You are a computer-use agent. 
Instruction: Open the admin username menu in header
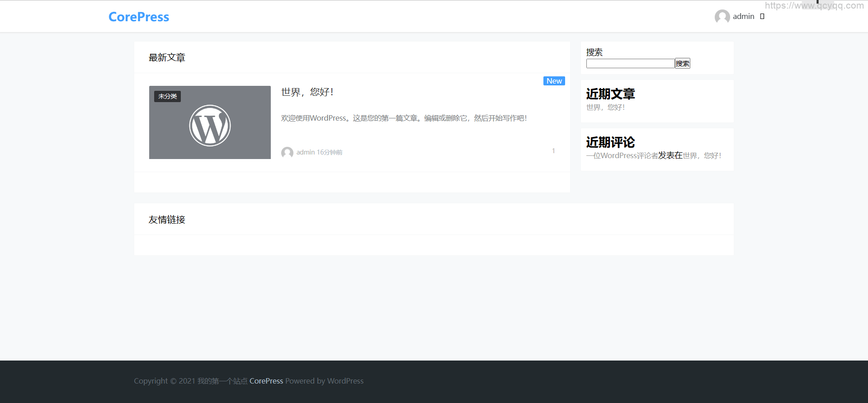click(743, 17)
